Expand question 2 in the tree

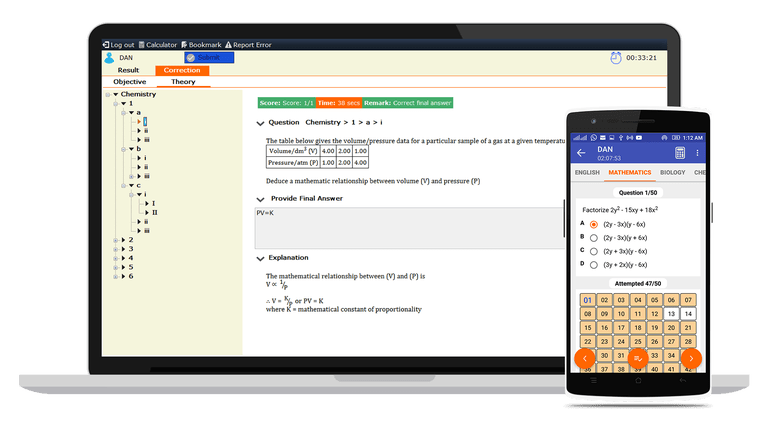(x=123, y=240)
